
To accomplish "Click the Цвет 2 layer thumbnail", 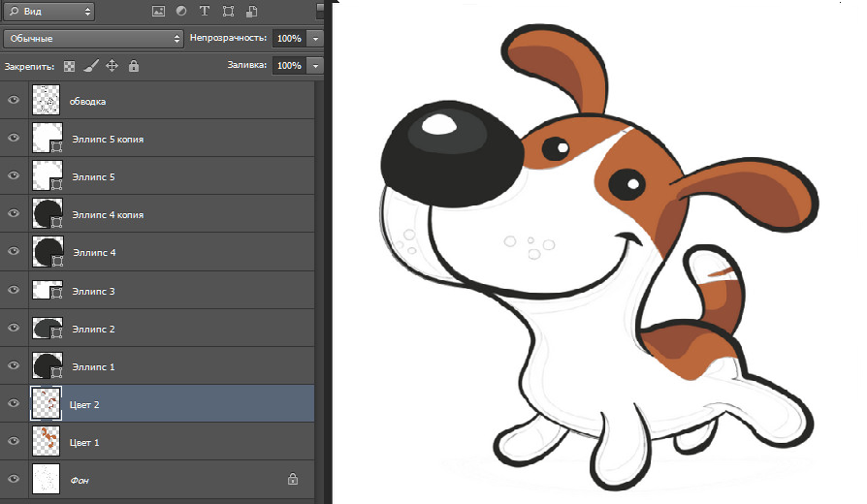I will click(x=47, y=403).
